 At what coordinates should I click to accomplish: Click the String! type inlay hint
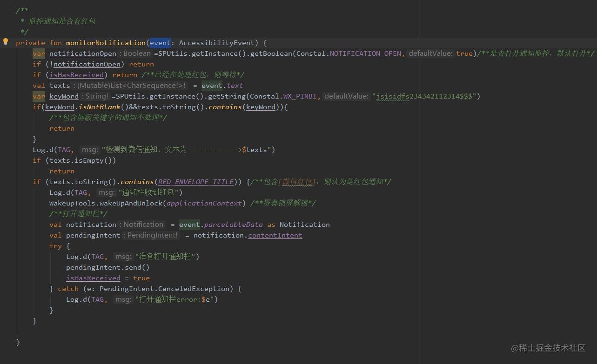click(x=95, y=96)
